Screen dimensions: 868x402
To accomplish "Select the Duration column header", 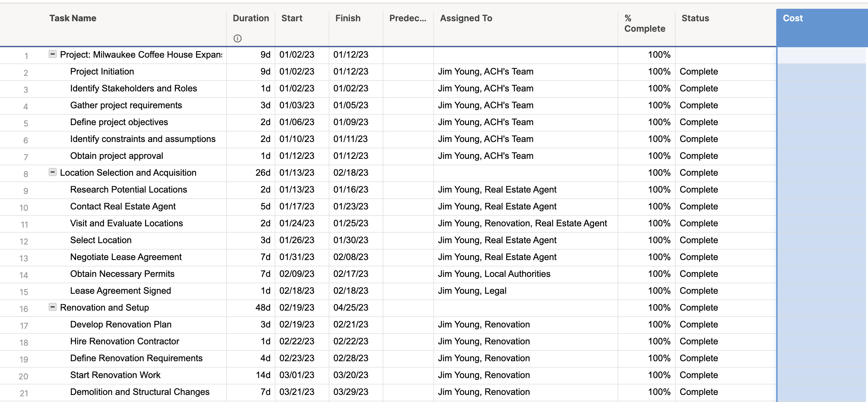I will tap(250, 18).
